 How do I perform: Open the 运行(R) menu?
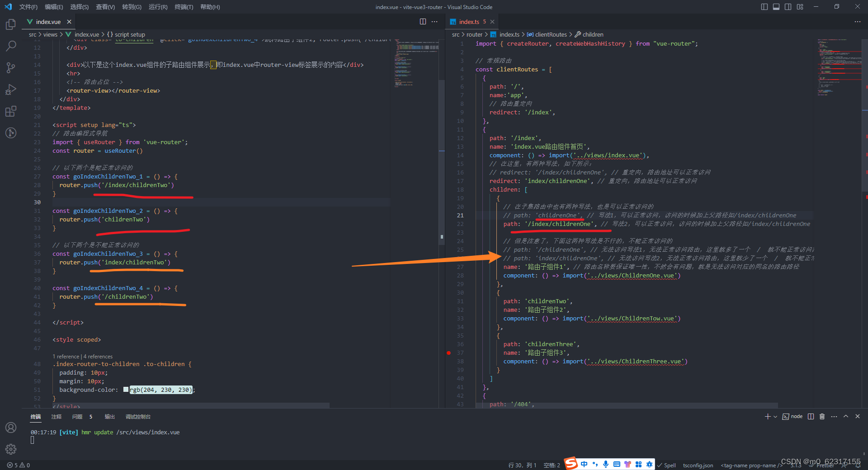click(158, 7)
